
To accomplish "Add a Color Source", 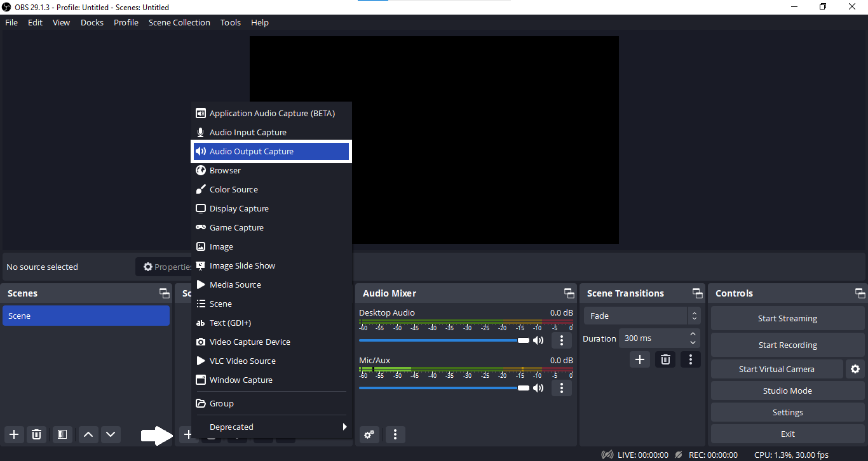I will click(x=271, y=189).
